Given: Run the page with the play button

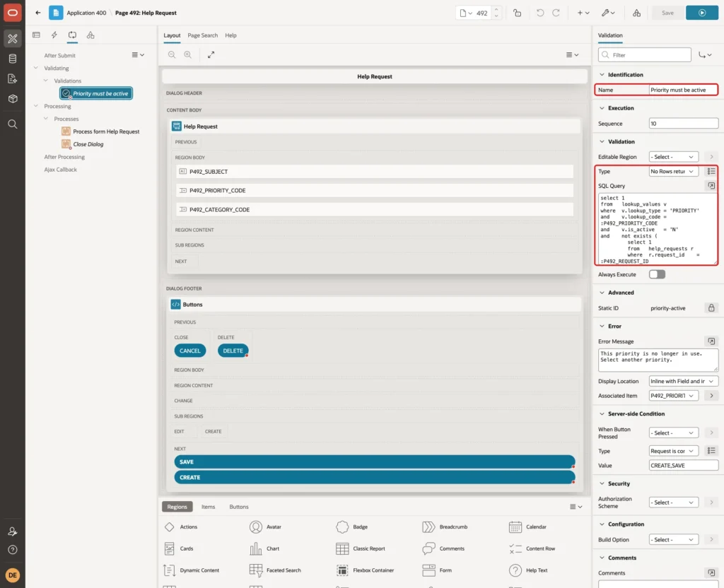Looking at the screenshot, I should point(702,13).
